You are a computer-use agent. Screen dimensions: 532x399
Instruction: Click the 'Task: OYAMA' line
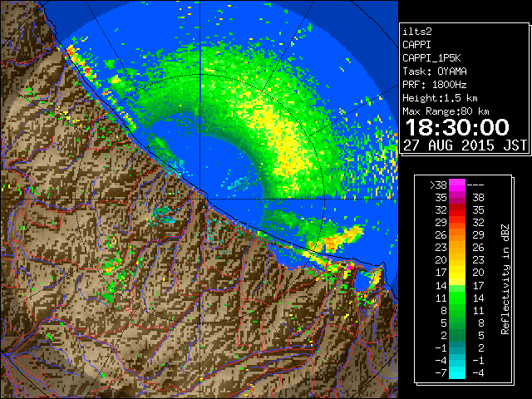pyautogui.click(x=435, y=71)
